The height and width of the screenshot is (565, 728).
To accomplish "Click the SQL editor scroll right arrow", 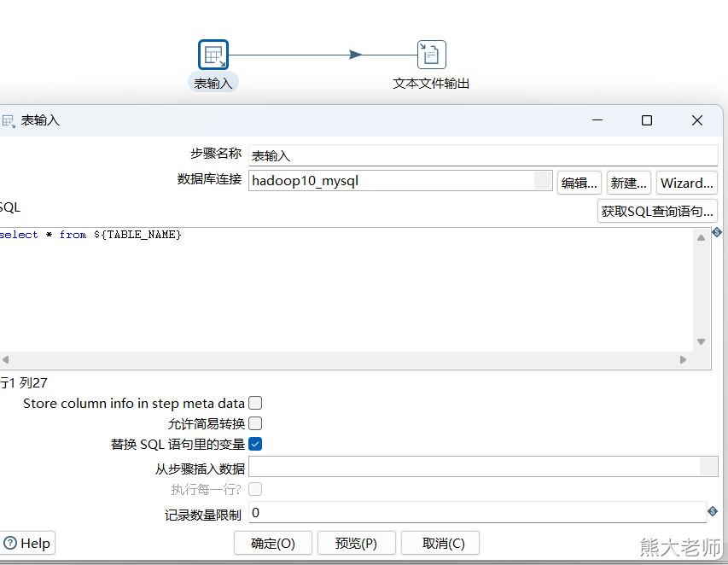I will pyautogui.click(x=683, y=360).
